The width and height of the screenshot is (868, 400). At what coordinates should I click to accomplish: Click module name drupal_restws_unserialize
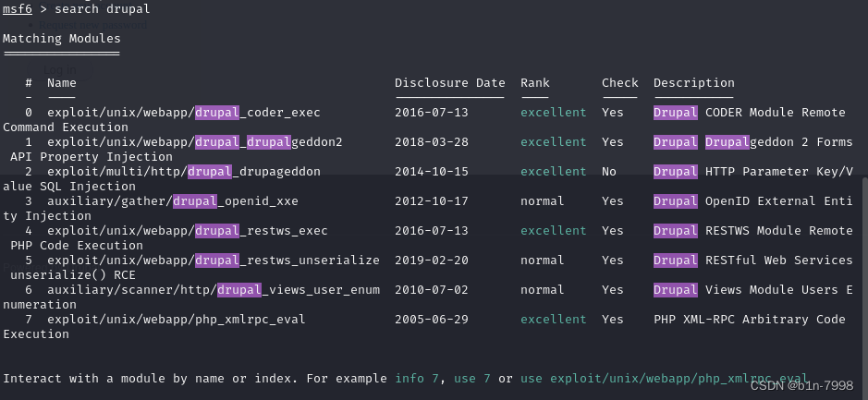click(214, 261)
